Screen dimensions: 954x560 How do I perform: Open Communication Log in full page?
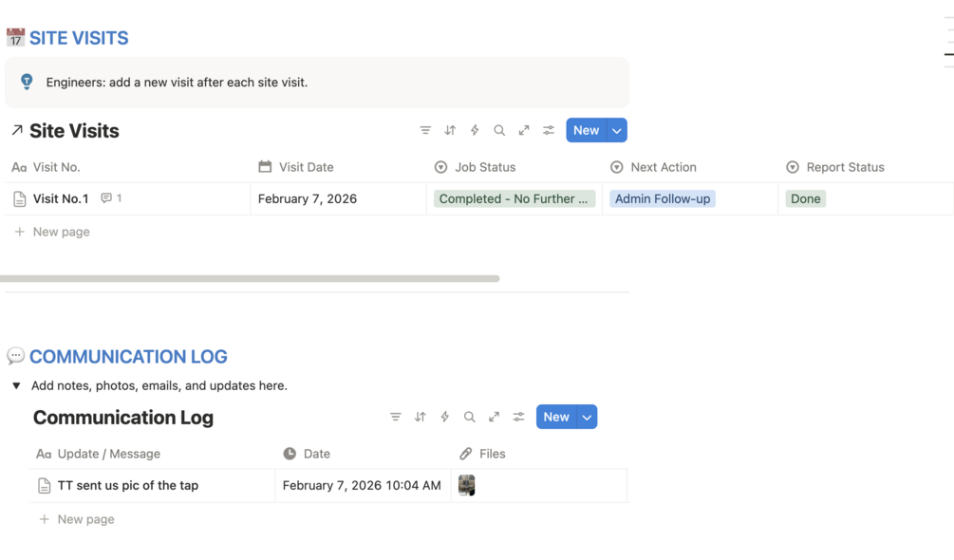point(494,417)
